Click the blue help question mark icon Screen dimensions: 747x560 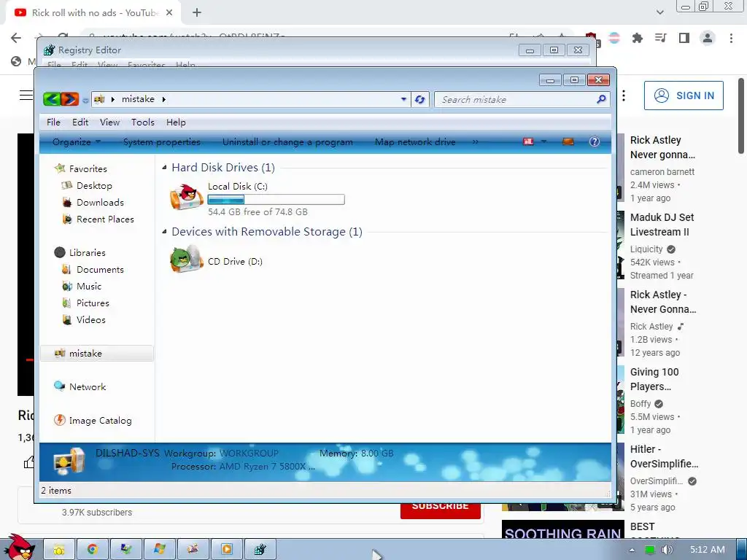coord(594,141)
